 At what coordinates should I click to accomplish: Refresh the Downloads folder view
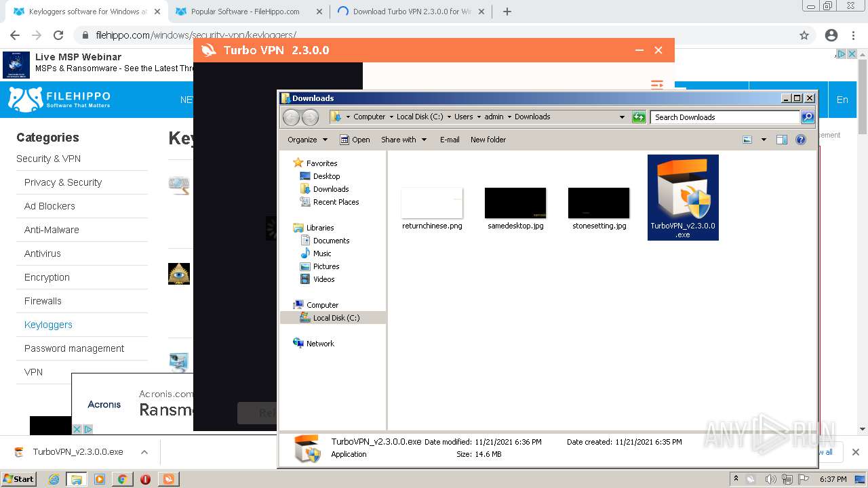[x=639, y=117]
